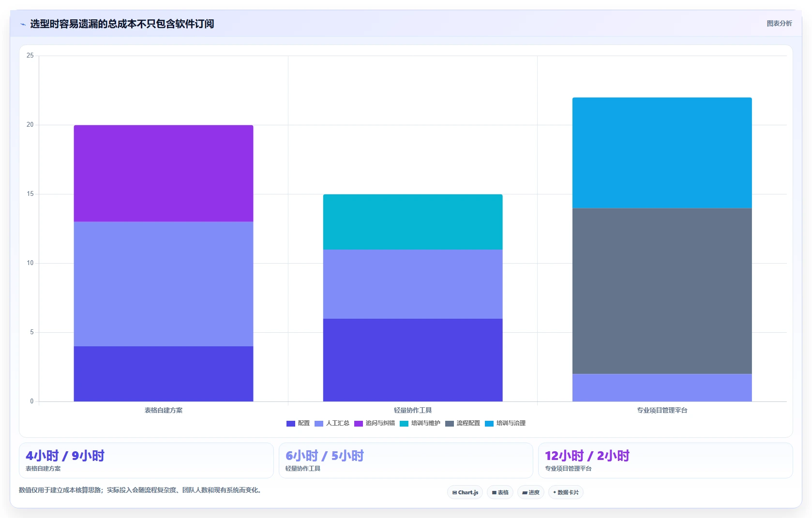Toggle the 追问与纠错 legend color swatch

pos(359,424)
